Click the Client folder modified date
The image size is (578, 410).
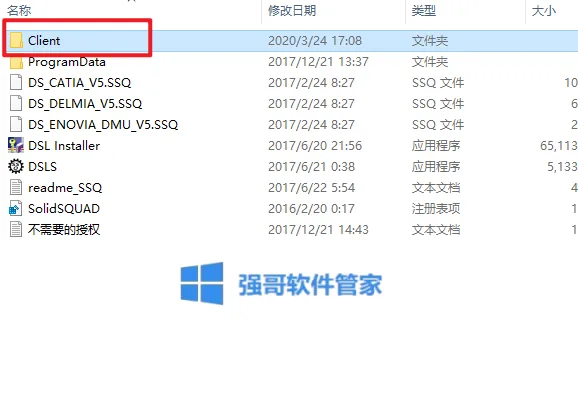click(x=315, y=41)
